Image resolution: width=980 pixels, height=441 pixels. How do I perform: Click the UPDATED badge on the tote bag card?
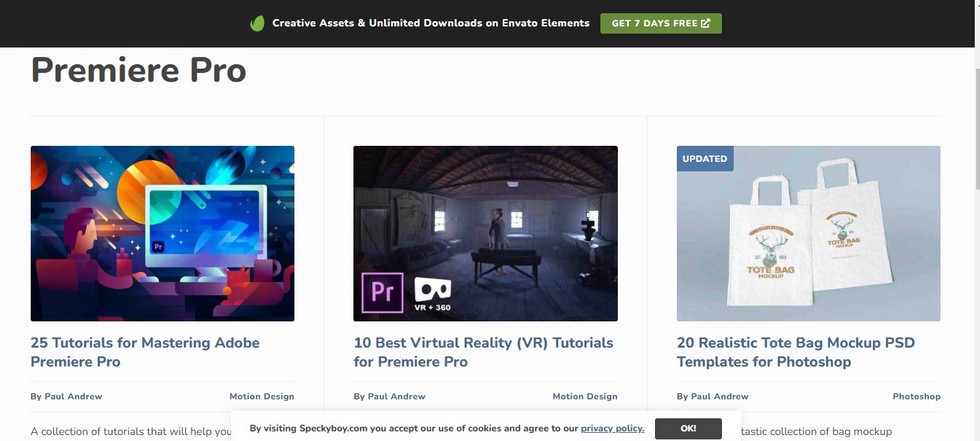(x=705, y=159)
